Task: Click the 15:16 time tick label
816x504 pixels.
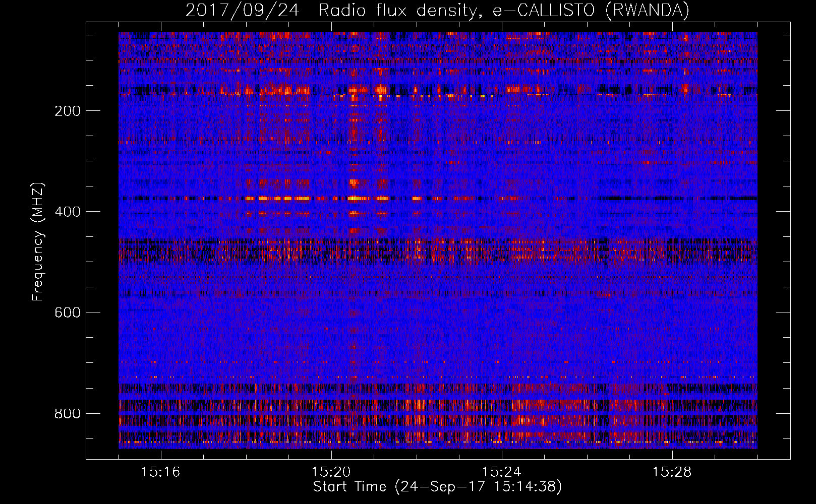Action: click(x=160, y=472)
